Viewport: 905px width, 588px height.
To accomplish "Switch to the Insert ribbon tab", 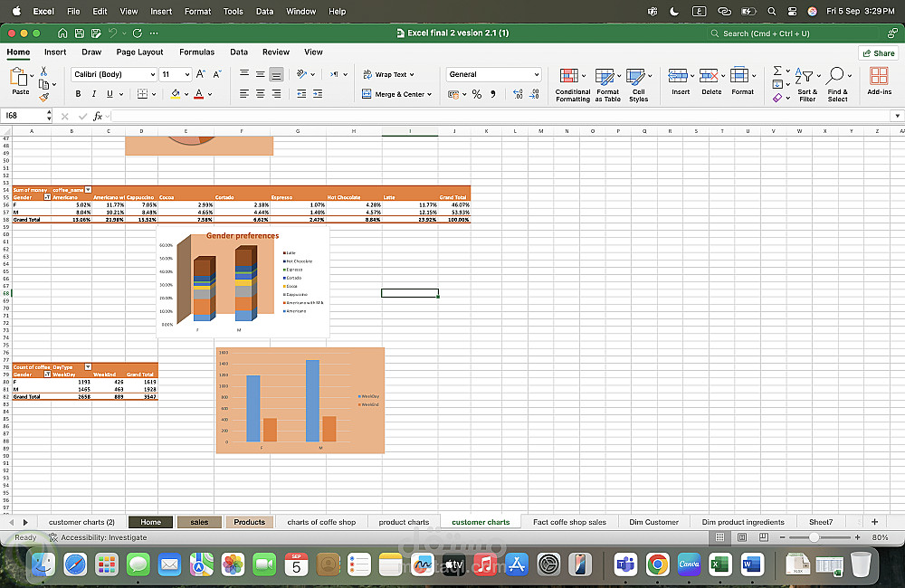I will (x=55, y=52).
